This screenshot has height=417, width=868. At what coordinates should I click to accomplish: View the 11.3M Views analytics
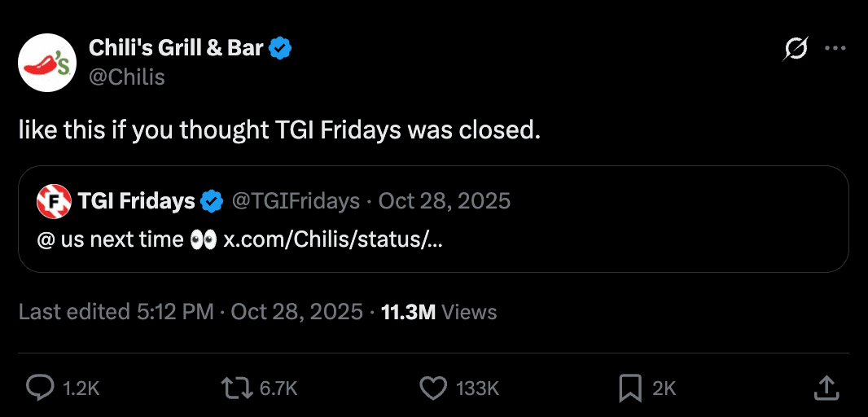438,311
